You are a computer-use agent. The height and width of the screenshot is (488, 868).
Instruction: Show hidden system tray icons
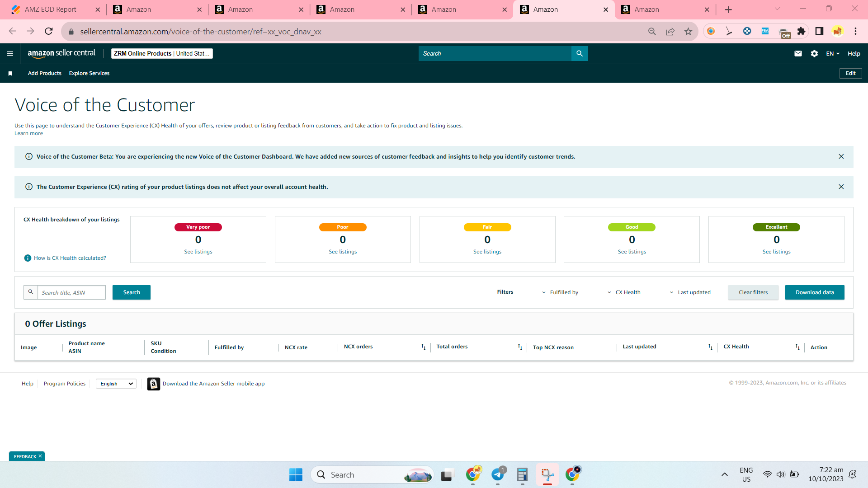[x=724, y=474]
